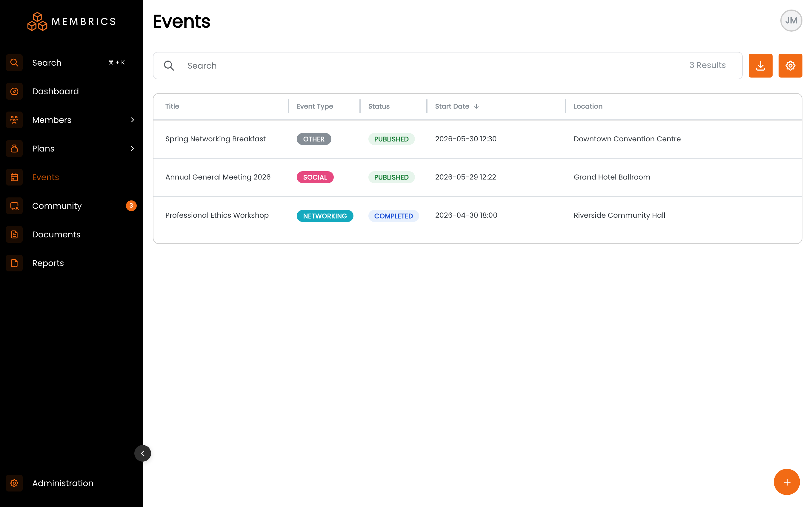Click the NETWORKING event type badge
The image size is (812, 507).
[x=325, y=216]
